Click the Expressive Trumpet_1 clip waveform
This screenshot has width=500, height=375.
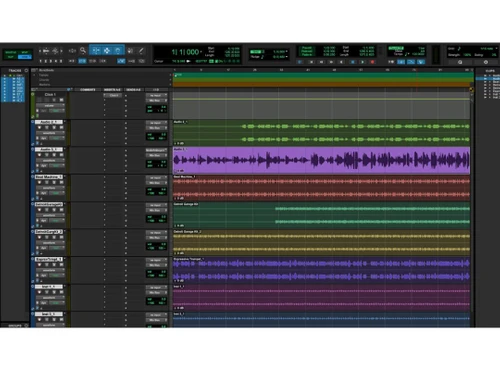pos(321,270)
